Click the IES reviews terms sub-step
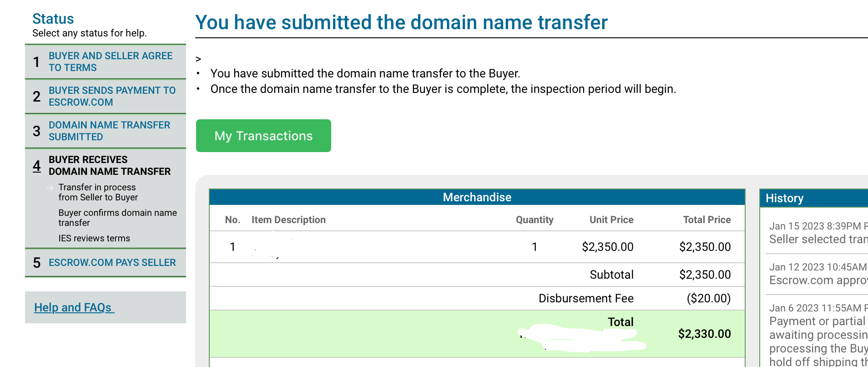This screenshot has width=868, height=367. (x=94, y=238)
